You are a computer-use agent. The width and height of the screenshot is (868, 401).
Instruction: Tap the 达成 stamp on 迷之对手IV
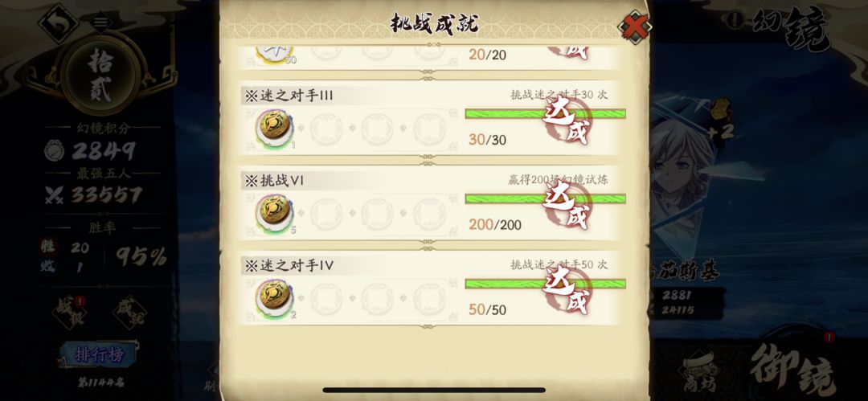(x=567, y=289)
